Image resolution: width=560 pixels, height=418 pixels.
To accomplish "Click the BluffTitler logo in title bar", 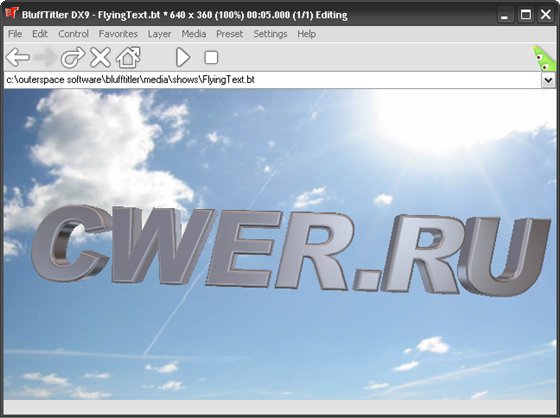I will 11,13.
